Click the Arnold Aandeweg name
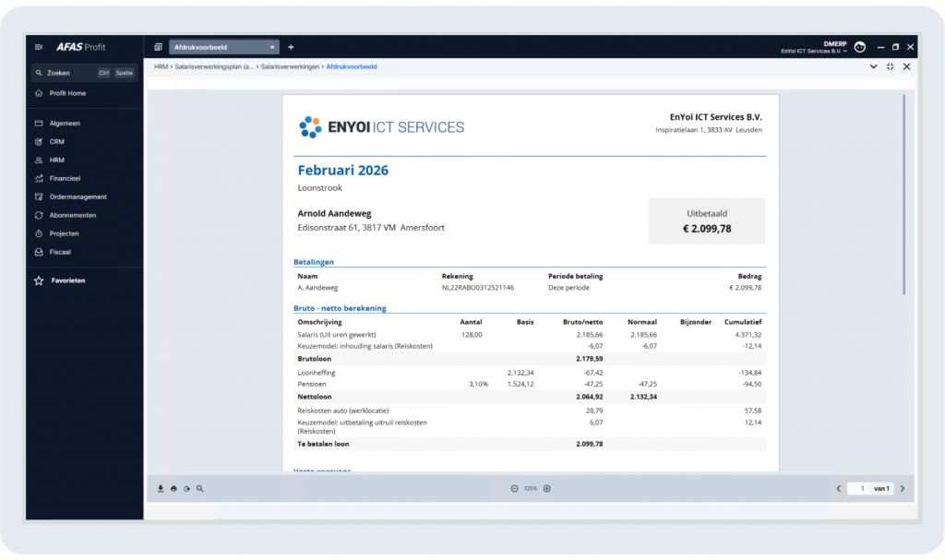The image size is (945, 560). pyautogui.click(x=334, y=213)
